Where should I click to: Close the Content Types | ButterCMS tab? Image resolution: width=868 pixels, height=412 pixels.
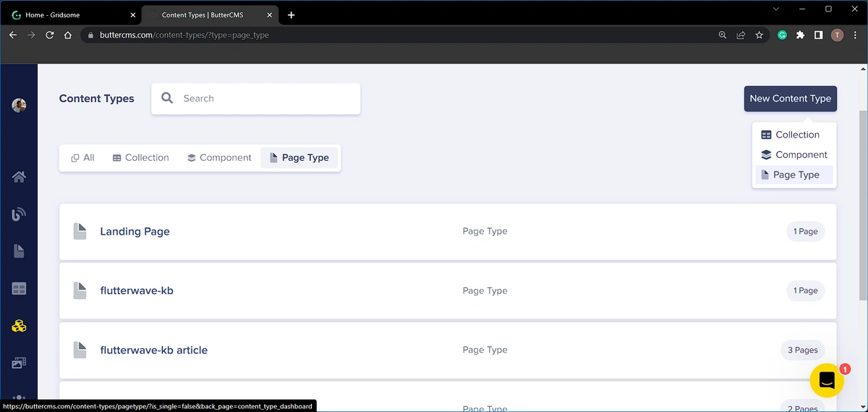269,14
